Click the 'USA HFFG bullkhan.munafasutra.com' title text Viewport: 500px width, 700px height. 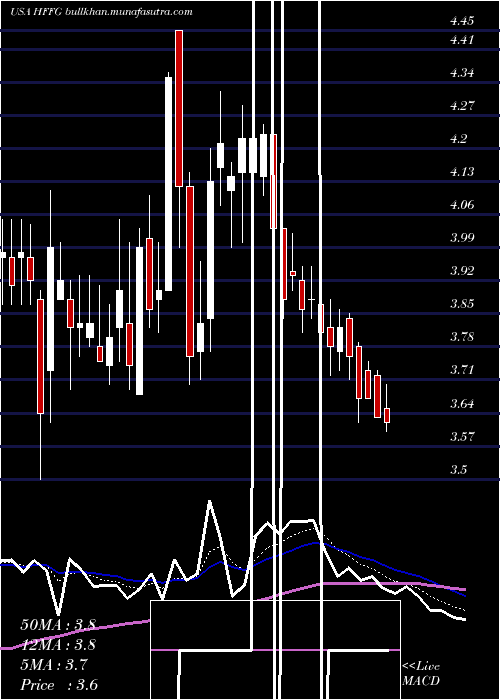pyautogui.click(x=101, y=12)
